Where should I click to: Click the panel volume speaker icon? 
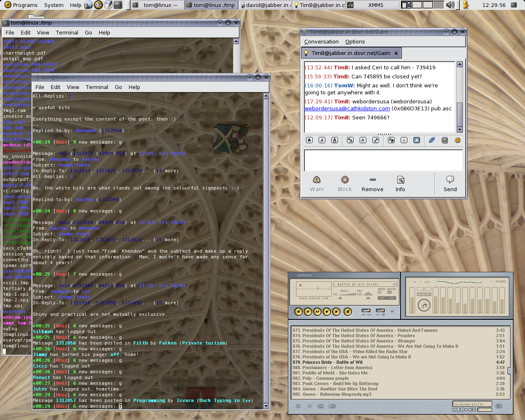450,5
